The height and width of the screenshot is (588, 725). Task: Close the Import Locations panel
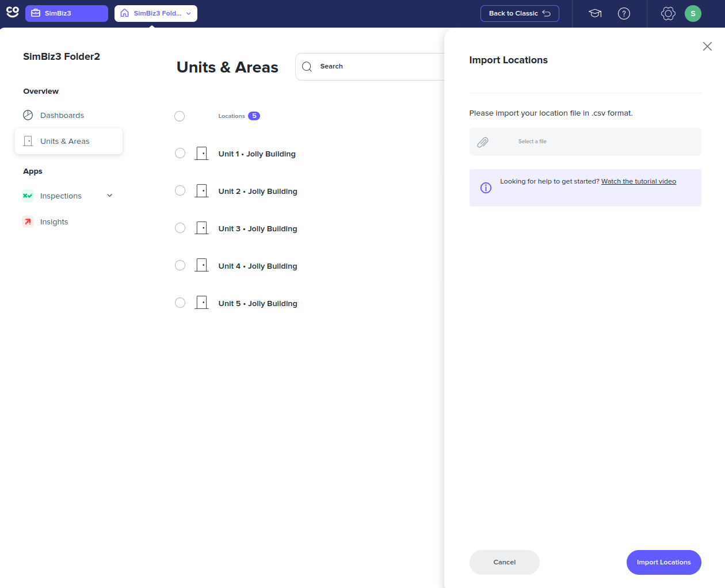(707, 47)
